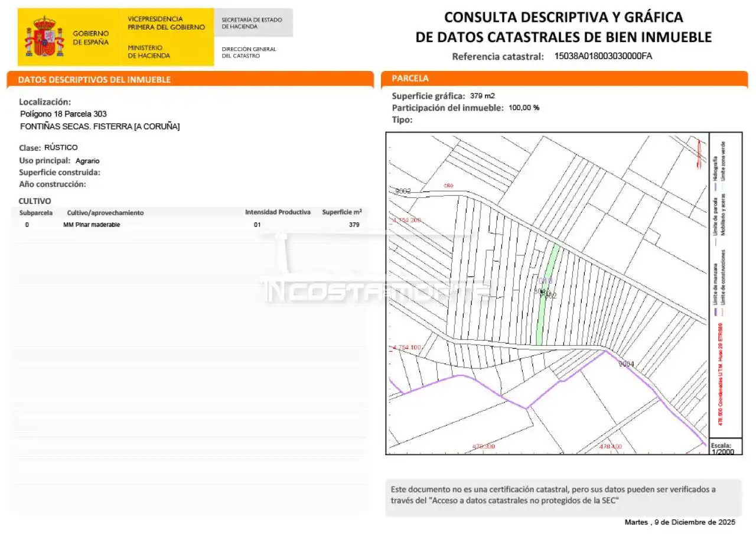Image resolution: width=756 pixels, height=535 pixels.
Task: Click coordinate label "478.400" on map
Action: (x=610, y=446)
